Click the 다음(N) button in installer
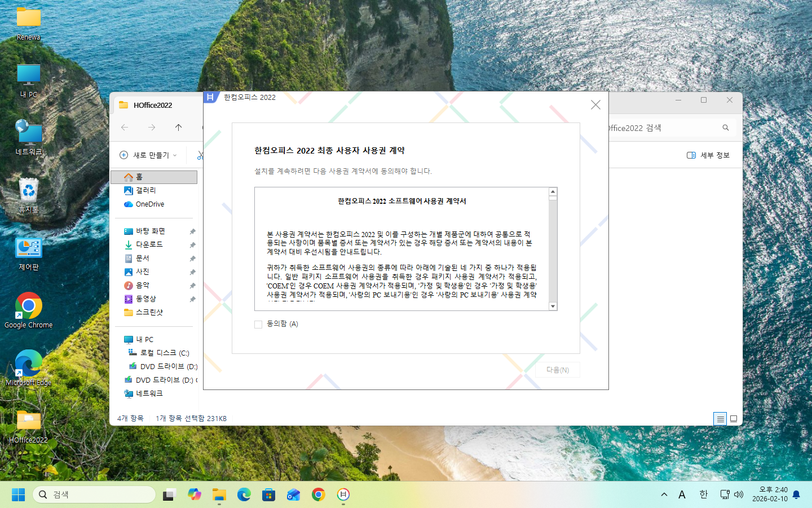 coord(557,370)
